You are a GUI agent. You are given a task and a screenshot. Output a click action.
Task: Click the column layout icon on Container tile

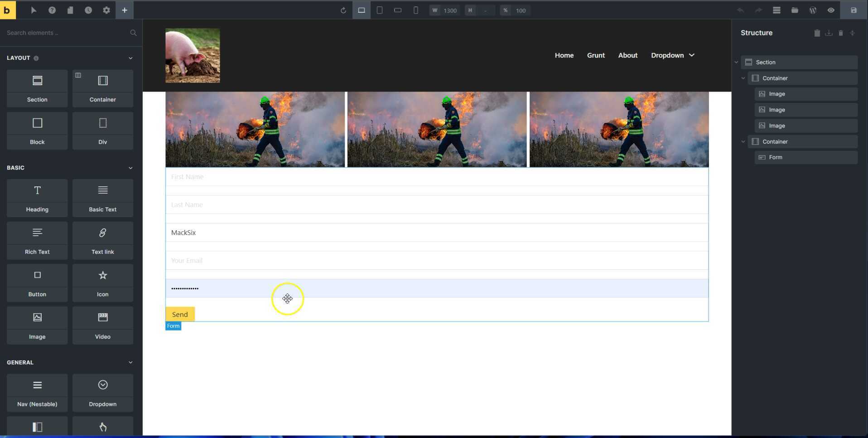tap(78, 75)
